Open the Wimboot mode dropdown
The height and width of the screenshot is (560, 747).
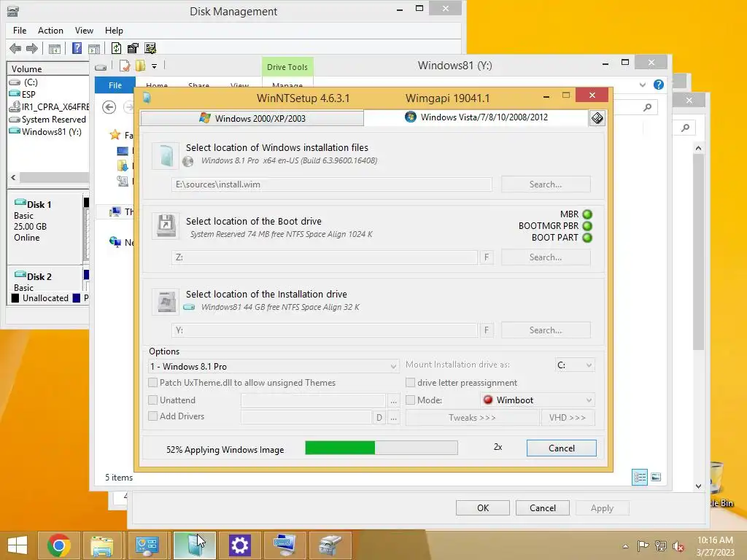click(x=538, y=400)
